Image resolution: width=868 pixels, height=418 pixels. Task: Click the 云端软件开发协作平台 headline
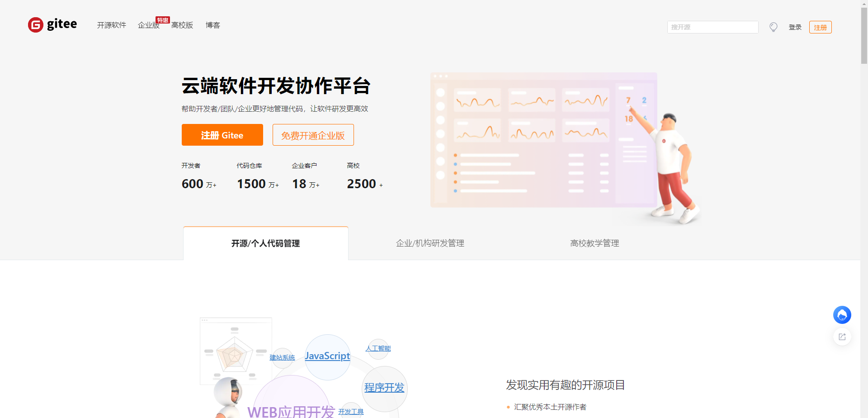point(276,86)
